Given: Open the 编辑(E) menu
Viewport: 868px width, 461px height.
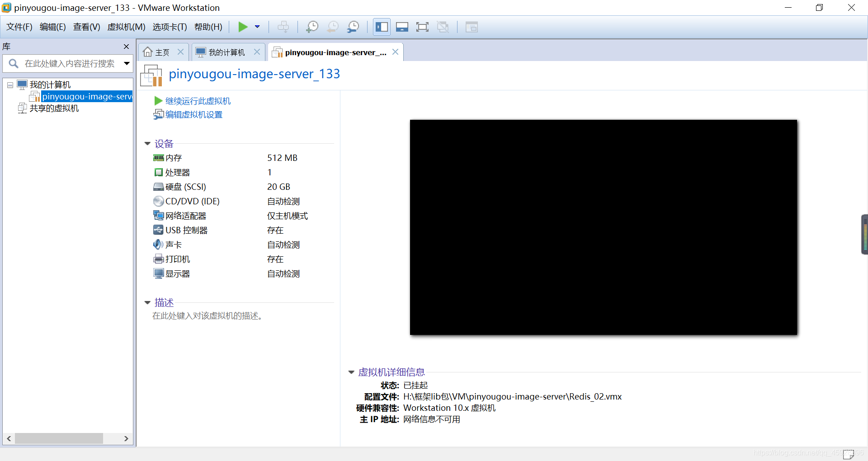Looking at the screenshot, I should tap(52, 27).
